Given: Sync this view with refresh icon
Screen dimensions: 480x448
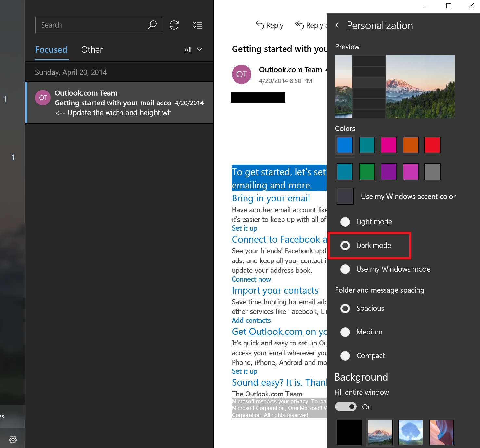Looking at the screenshot, I should (x=174, y=25).
